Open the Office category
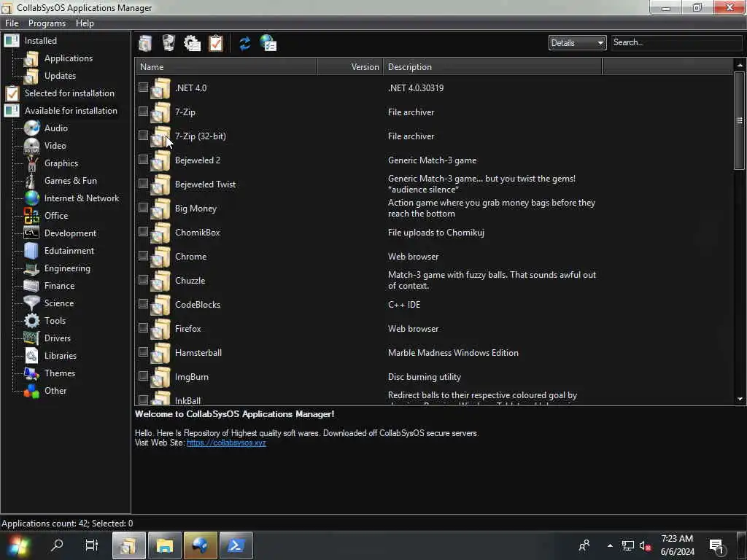Screen dimensions: 747x560 point(55,216)
